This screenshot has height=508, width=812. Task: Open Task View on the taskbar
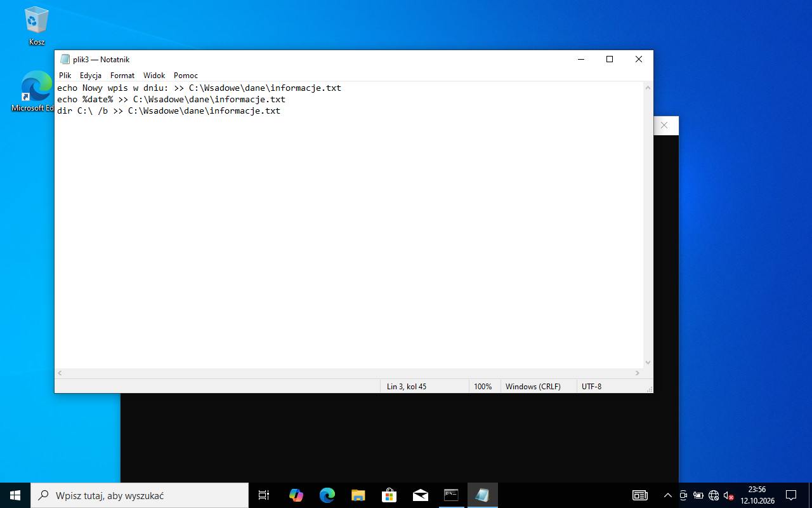tap(264, 495)
